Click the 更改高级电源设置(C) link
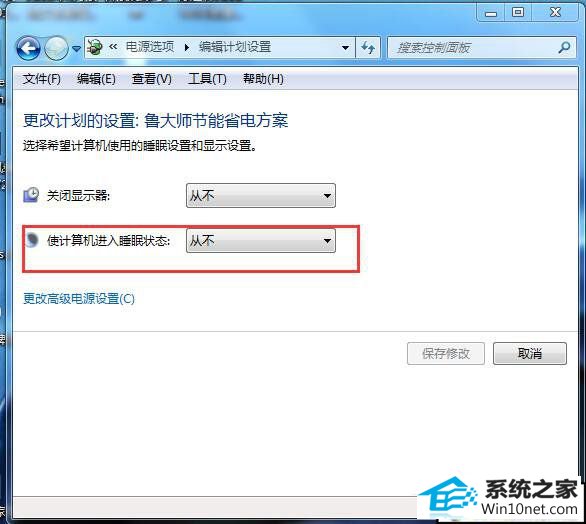Screen dimensions: 586x524 click(79, 299)
